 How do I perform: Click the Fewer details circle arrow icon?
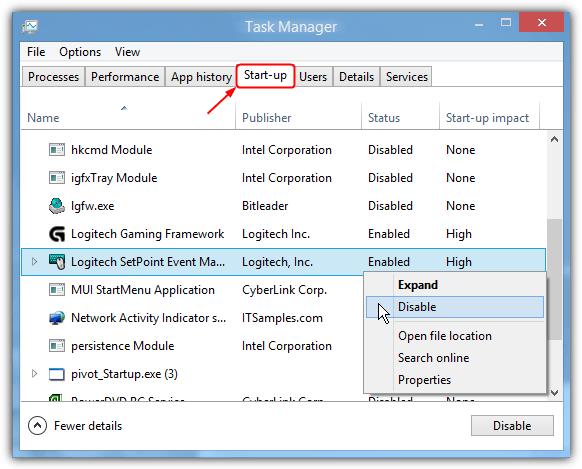[x=37, y=426]
